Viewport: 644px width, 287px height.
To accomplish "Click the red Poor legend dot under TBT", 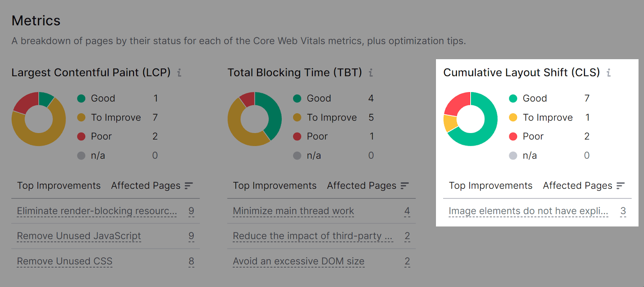I will click(297, 136).
